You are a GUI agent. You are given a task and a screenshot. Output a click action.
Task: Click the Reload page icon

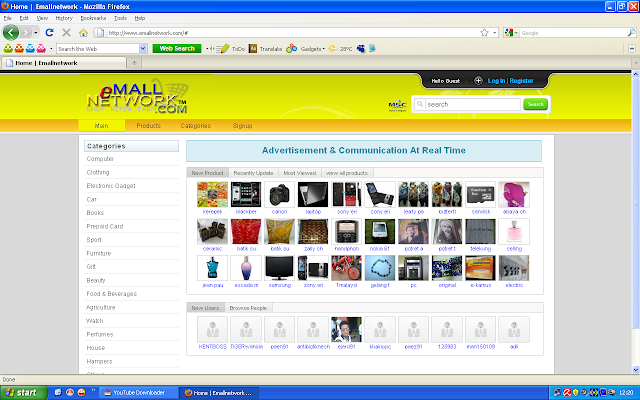coord(49,33)
